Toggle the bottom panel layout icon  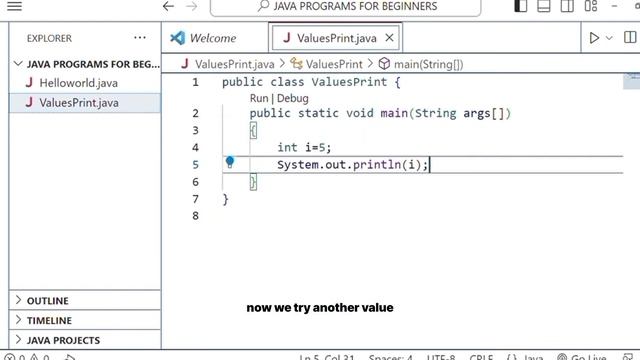click(544, 6)
